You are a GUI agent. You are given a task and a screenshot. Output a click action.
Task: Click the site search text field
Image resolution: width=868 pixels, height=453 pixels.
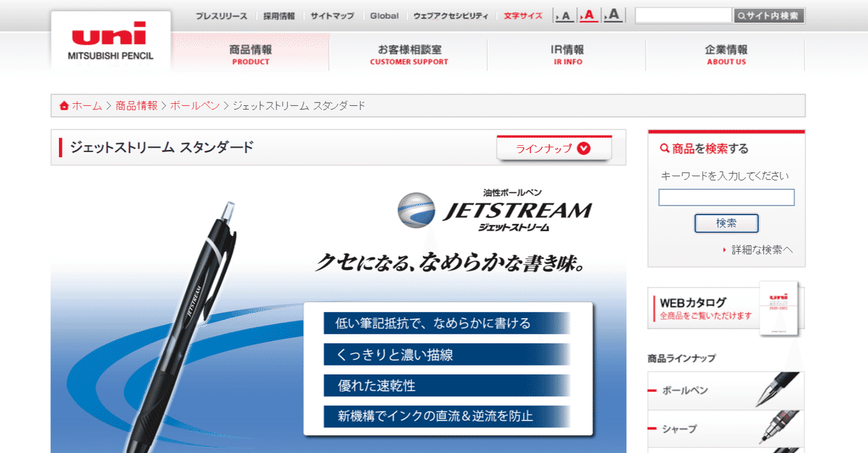point(684,15)
